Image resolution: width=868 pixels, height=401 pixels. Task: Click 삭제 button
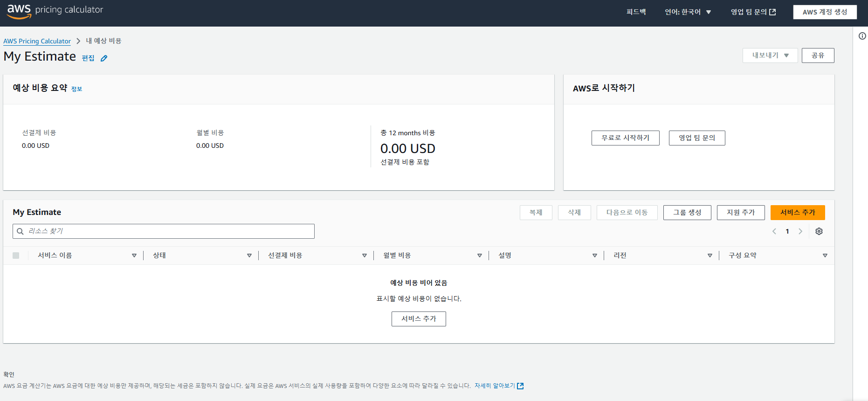point(574,213)
